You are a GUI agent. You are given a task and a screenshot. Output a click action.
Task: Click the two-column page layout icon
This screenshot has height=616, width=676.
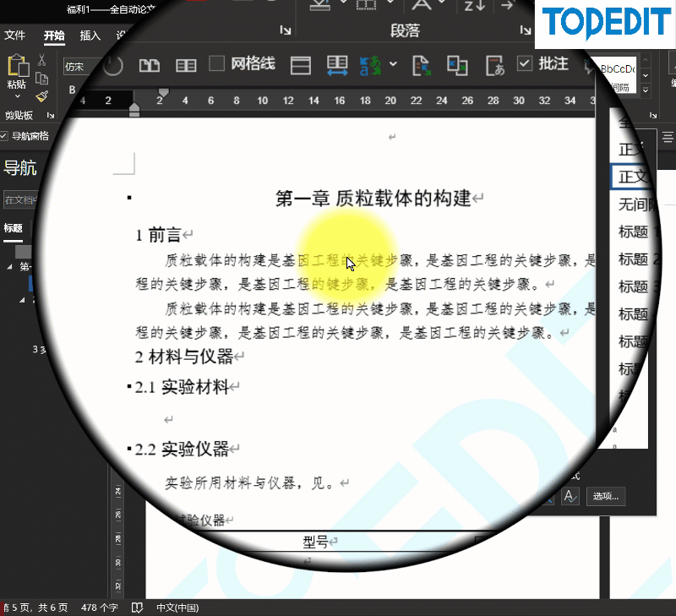click(186, 66)
